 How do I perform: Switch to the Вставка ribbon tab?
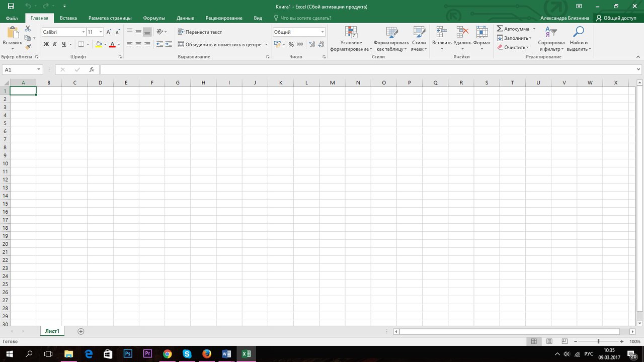point(68,18)
